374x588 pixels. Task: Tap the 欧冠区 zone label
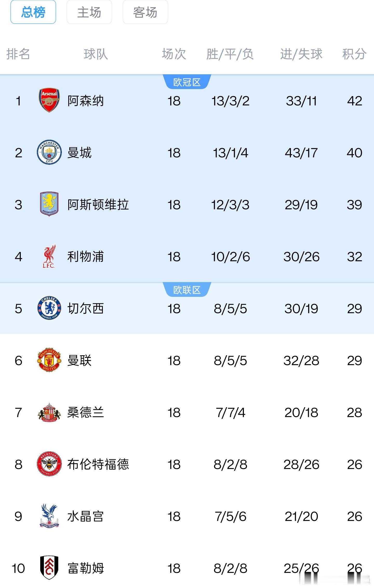coord(187,82)
